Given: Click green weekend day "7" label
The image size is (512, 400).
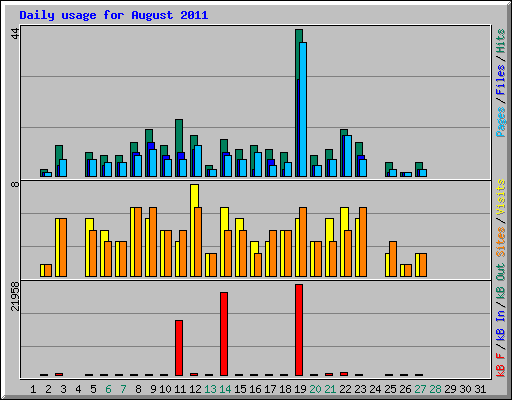Looking at the screenshot, I should [x=123, y=389].
